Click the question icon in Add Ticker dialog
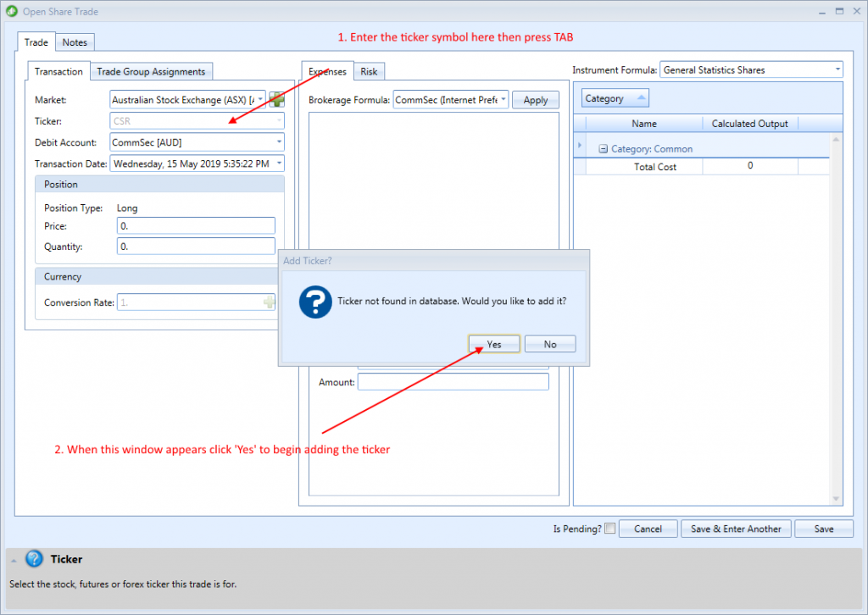The image size is (868, 615). coord(315,302)
